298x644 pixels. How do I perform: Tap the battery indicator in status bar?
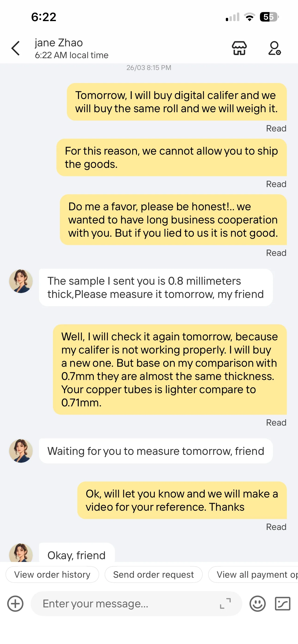click(x=269, y=17)
